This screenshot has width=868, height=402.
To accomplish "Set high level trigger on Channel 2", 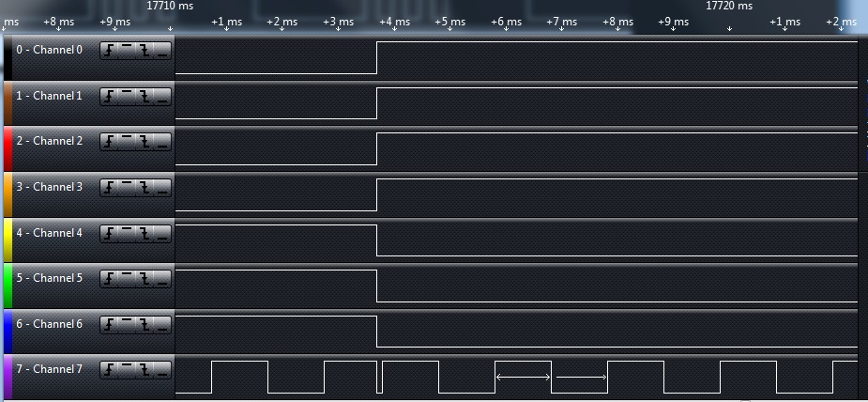I will tap(127, 143).
